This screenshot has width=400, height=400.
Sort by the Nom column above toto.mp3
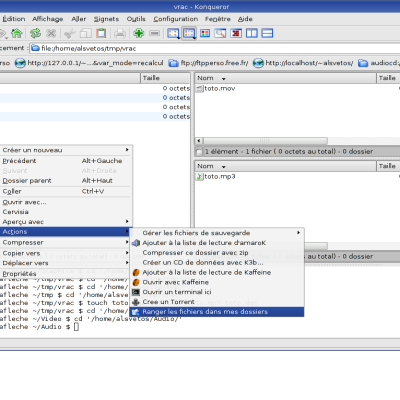pyautogui.click(x=285, y=166)
